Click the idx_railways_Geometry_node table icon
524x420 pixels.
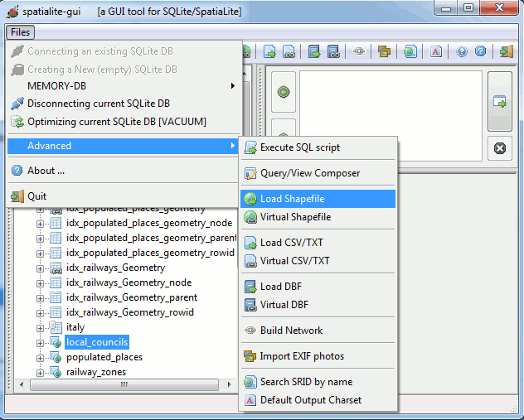coord(56,282)
